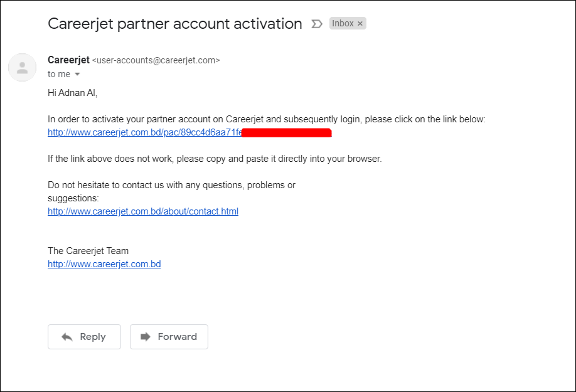The image size is (576, 392).
Task: Click the line 'If the link above does not work'
Action: [x=215, y=159]
